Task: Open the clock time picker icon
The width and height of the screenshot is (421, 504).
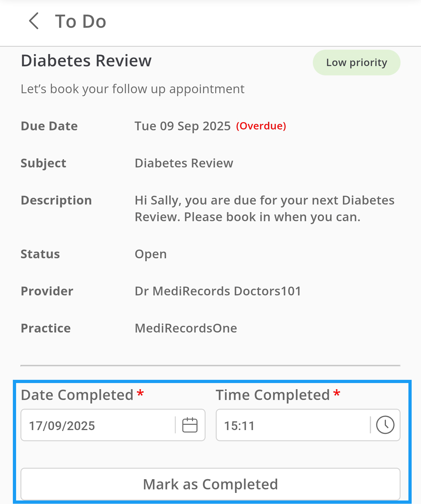Action: pyautogui.click(x=385, y=425)
